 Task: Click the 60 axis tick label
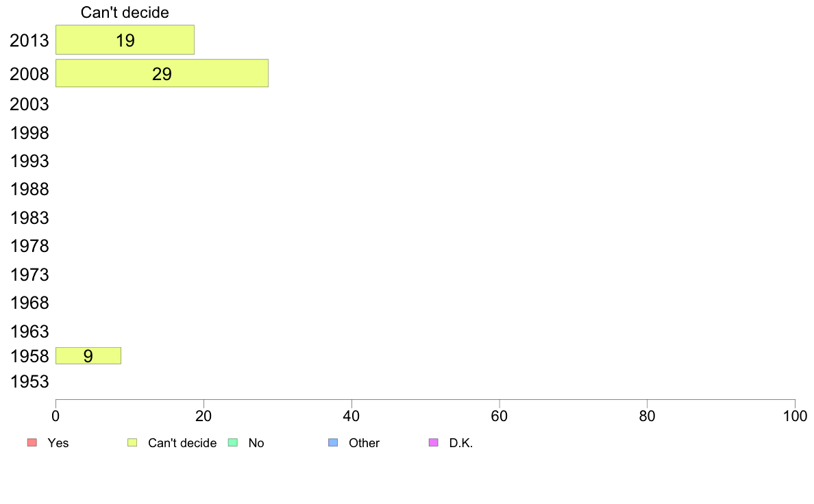tap(500, 416)
